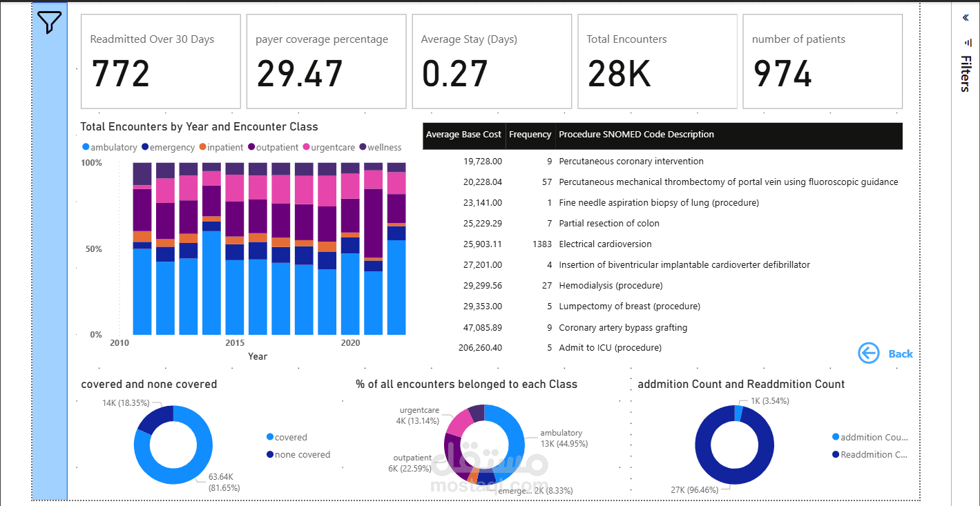Click the biventricular implantable cardioverter defibrillator row
This screenshot has width=980, height=506.
click(662, 264)
